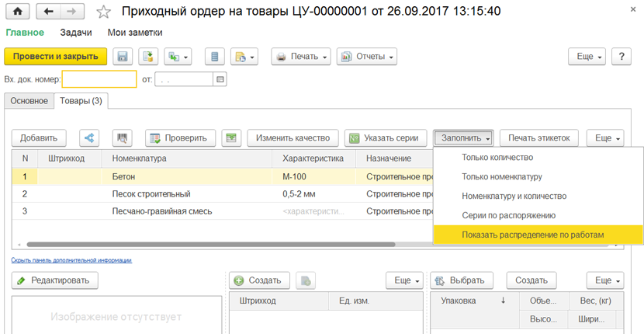This screenshot has height=334, width=644.
Task: Click the Штрихкод header in barcode panel
Action: (x=279, y=301)
